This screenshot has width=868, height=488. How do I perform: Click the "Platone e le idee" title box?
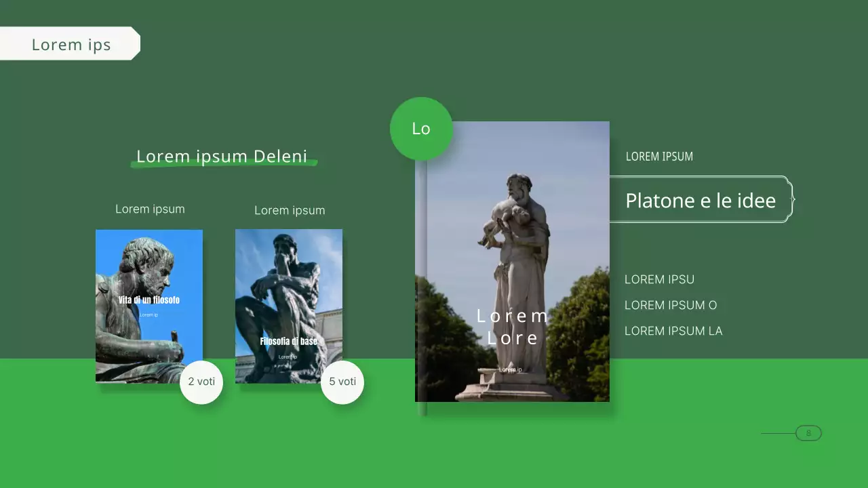pyautogui.click(x=701, y=201)
